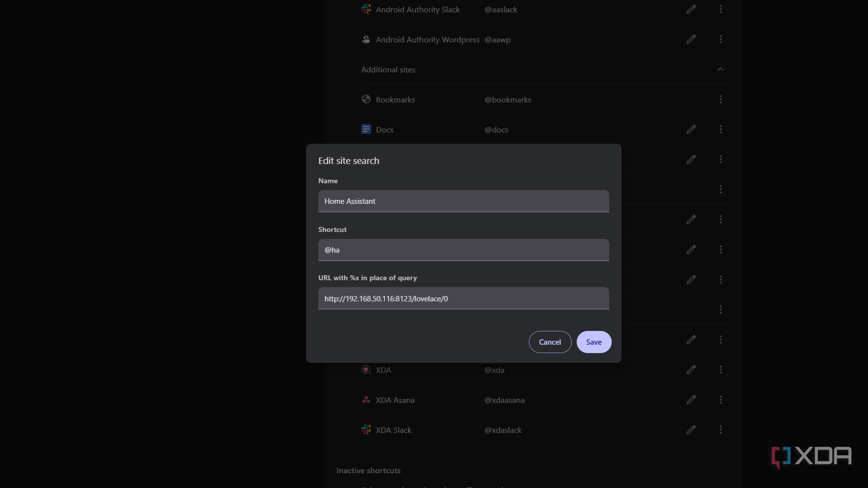Click the Android Authority Wordpress site icon
This screenshot has height=488, width=868.
click(x=366, y=39)
